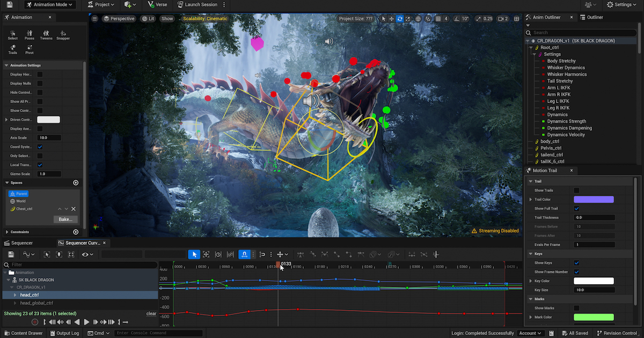Uncheck Show Frame Number

(576, 272)
